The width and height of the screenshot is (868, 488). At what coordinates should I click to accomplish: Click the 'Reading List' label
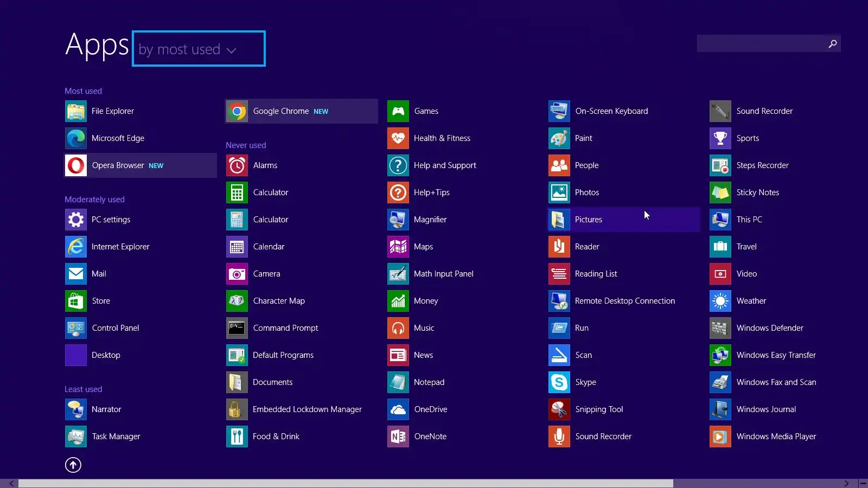(x=596, y=274)
